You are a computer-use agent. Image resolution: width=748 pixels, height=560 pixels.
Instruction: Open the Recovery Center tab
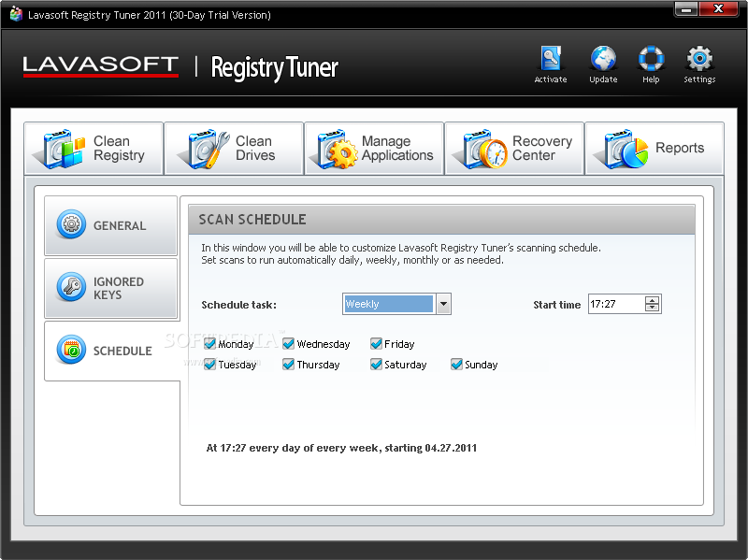pos(514,149)
